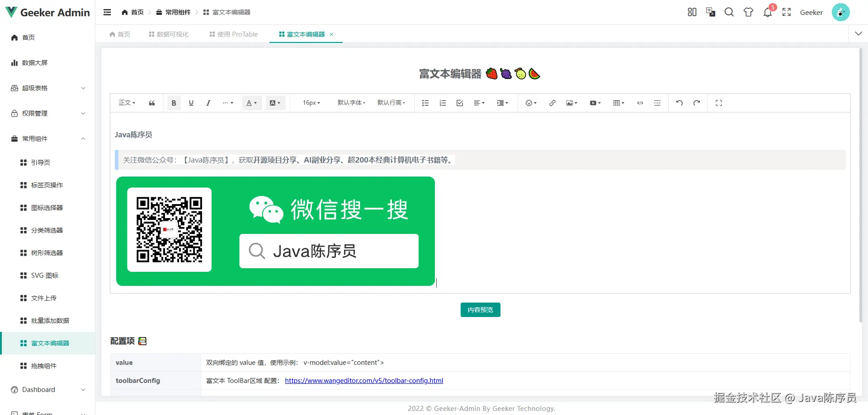Image resolution: width=868 pixels, height=415 pixels.
Task: Open 拖拽组件 in the sidebar
Action: (x=47, y=366)
